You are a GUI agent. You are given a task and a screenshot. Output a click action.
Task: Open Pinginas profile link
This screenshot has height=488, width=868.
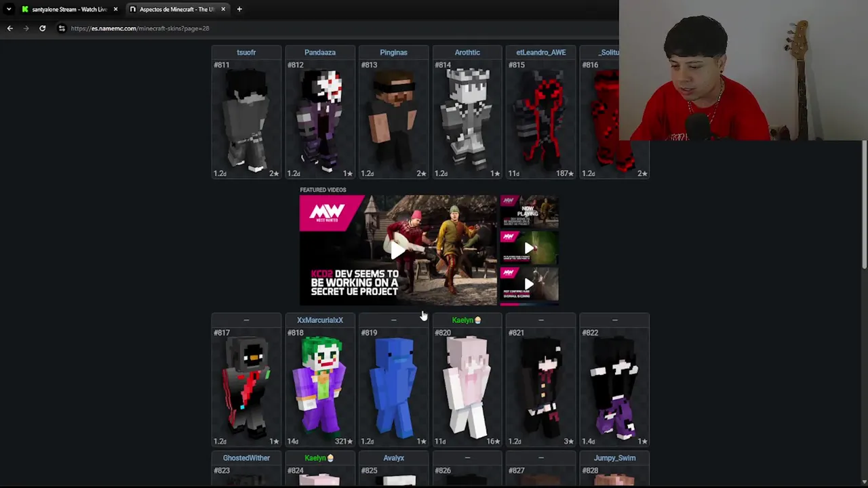(x=393, y=52)
